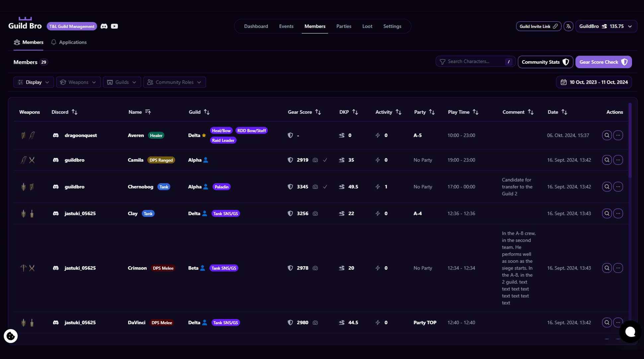Open cookie preferences icon
This screenshot has width=644, height=359.
11,336
